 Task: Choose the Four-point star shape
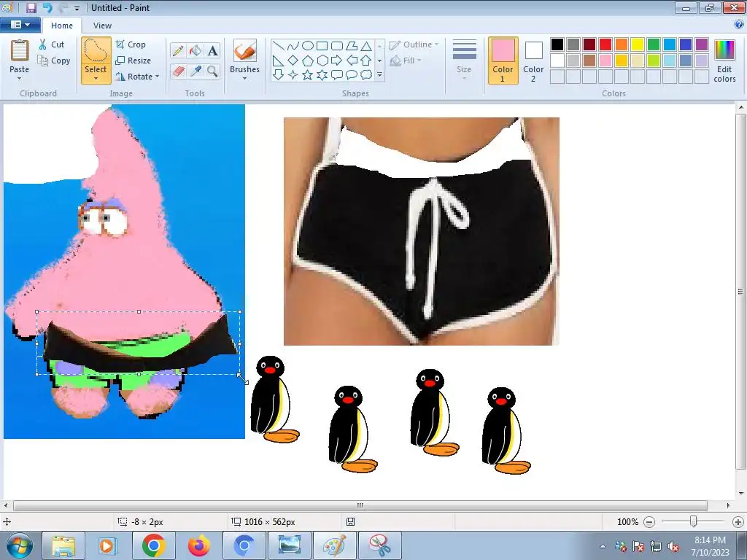293,75
